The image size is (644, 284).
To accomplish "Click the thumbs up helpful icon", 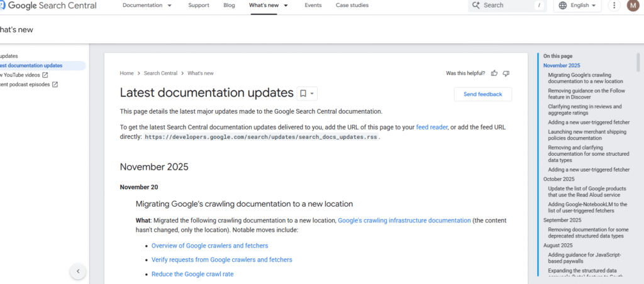I will click(x=494, y=74).
